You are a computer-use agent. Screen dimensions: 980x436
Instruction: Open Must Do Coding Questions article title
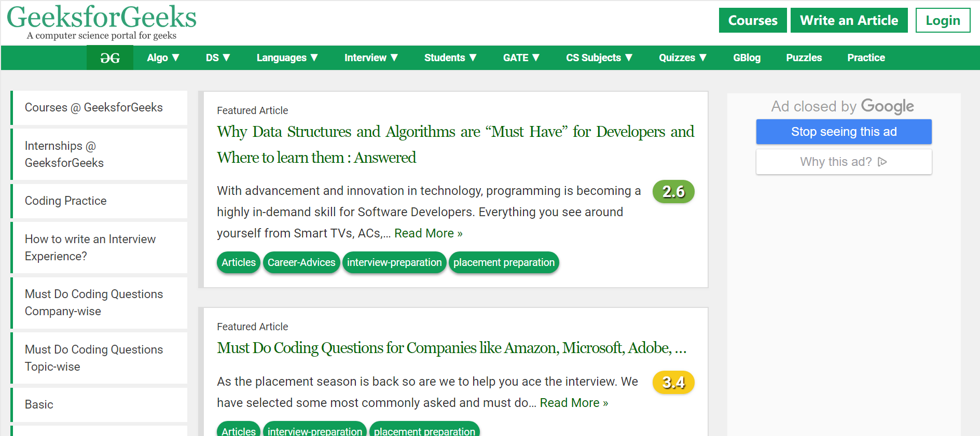pyautogui.click(x=451, y=348)
